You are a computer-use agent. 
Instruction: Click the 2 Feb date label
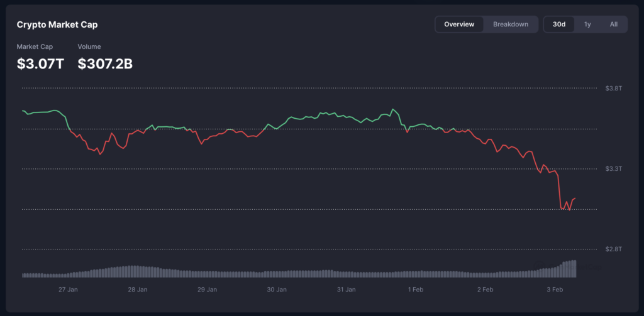tap(485, 290)
